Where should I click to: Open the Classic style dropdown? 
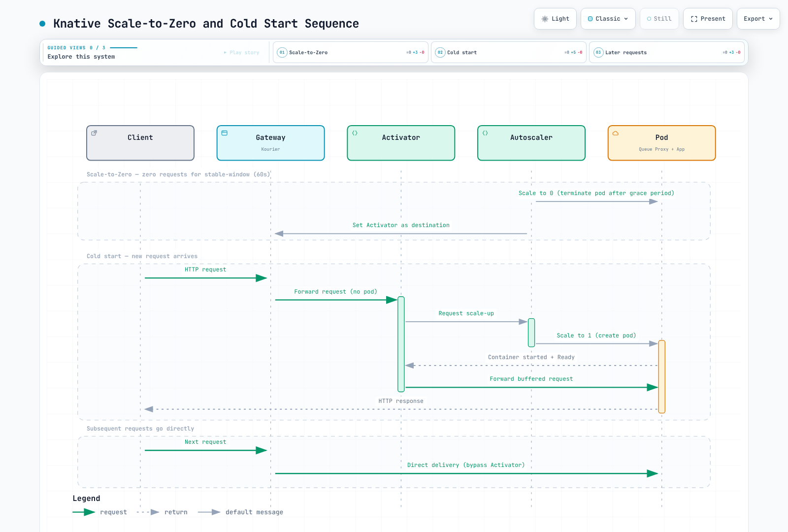point(608,19)
